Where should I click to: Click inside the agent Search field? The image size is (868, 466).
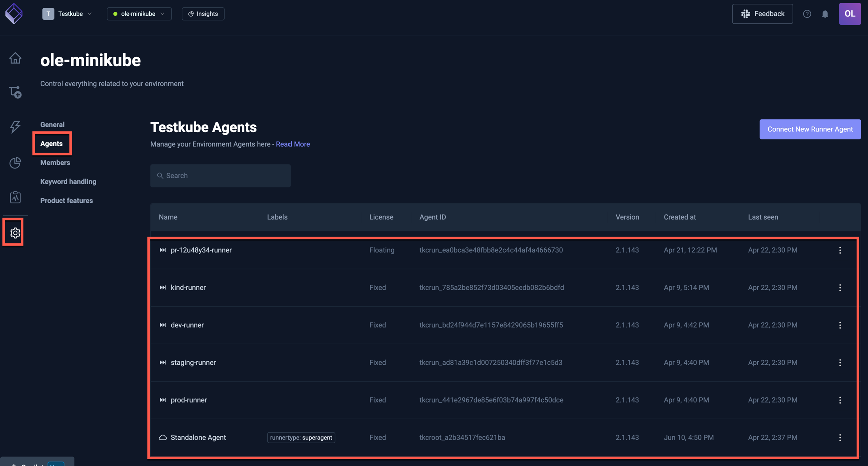tap(220, 175)
